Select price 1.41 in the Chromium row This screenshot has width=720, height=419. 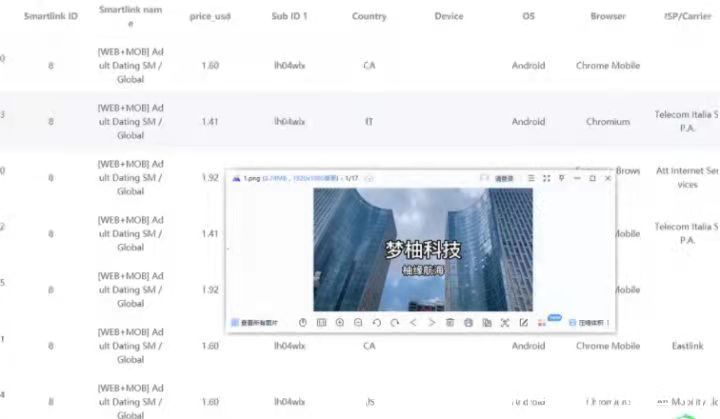[x=210, y=121]
